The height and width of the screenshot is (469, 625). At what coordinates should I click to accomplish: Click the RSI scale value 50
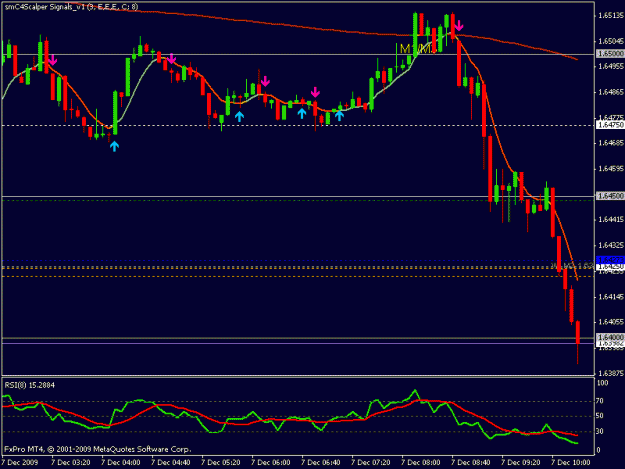click(601, 416)
